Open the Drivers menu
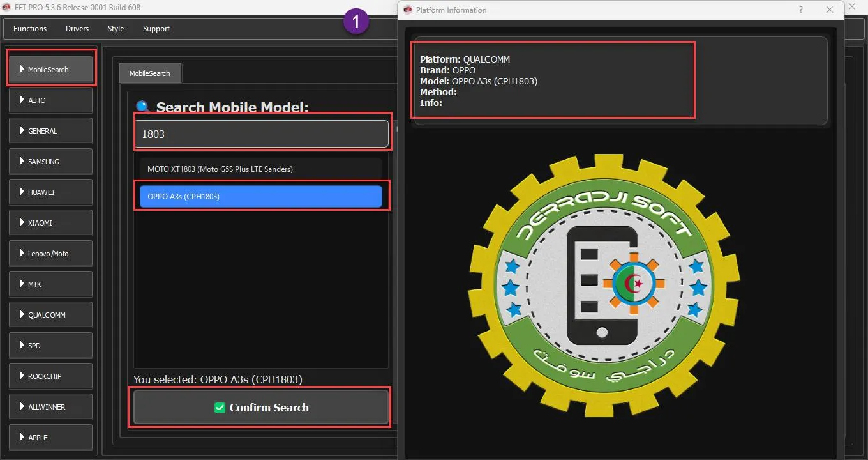The image size is (868, 460). (77, 29)
